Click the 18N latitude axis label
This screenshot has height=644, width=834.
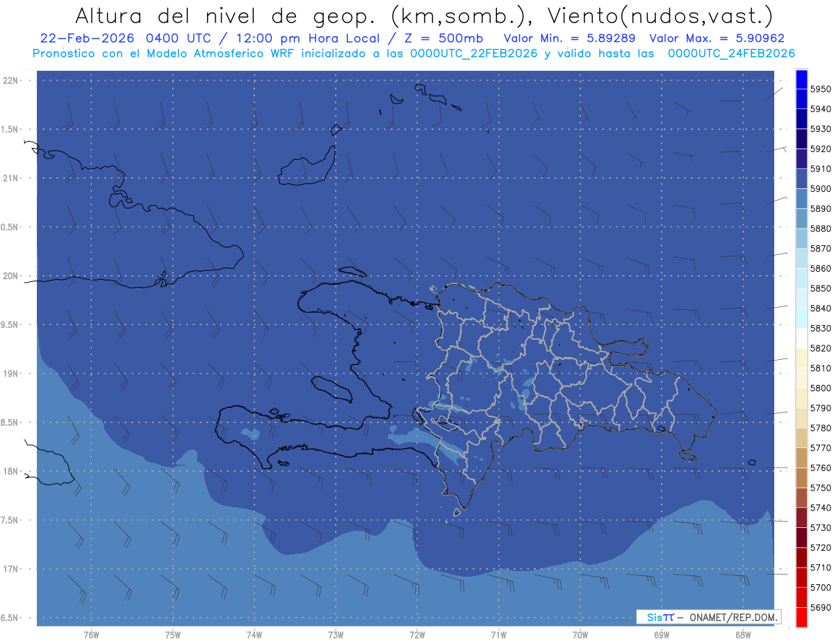[11, 471]
